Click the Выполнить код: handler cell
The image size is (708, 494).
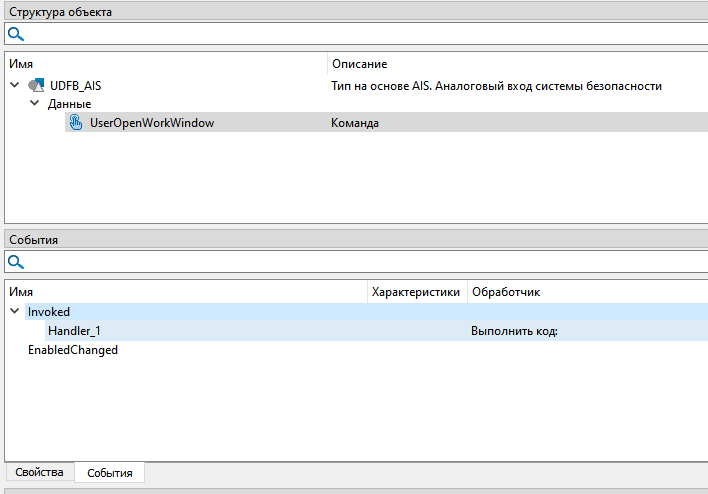click(514, 331)
